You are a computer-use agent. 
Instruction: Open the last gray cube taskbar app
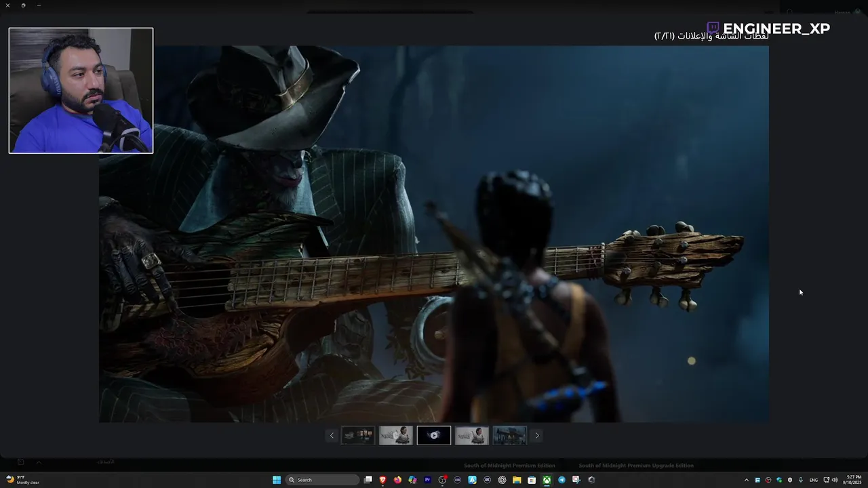pos(591,480)
